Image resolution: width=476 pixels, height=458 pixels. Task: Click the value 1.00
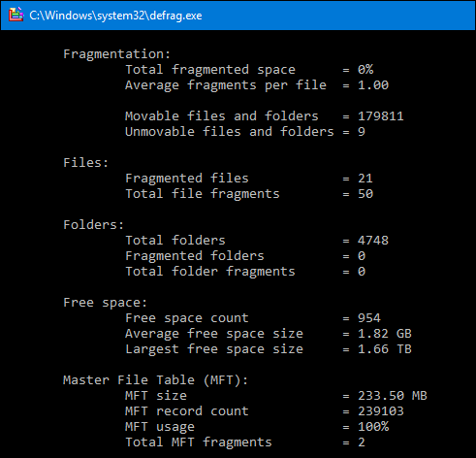click(x=373, y=85)
